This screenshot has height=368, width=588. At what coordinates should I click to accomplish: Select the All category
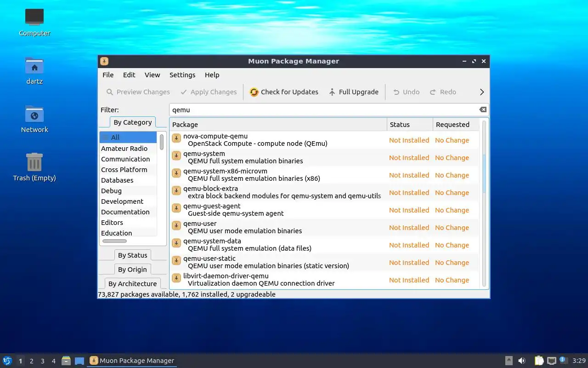pos(128,137)
